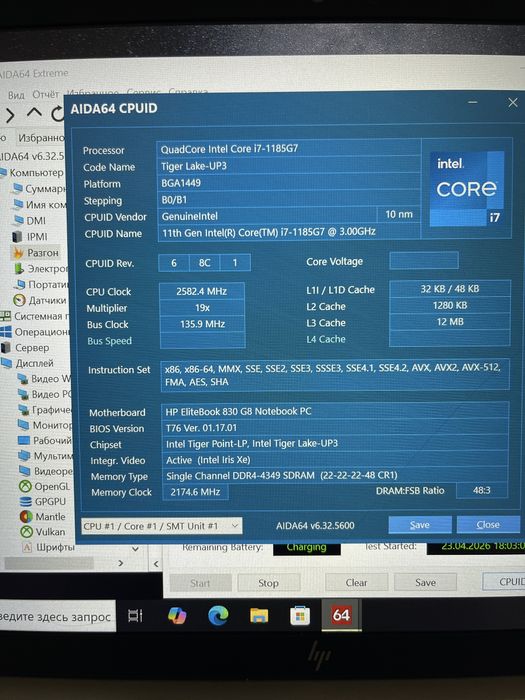Image resolution: width=525 pixels, height=700 pixels.
Task: Open the Вид menu in AIDA64
Action: point(16,95)
